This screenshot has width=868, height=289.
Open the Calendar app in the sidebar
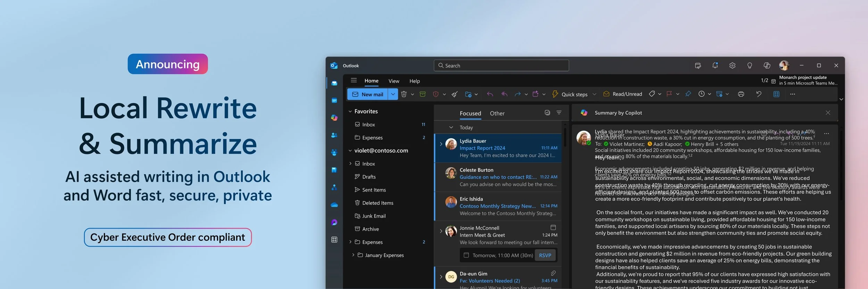(x=334, y=101)
